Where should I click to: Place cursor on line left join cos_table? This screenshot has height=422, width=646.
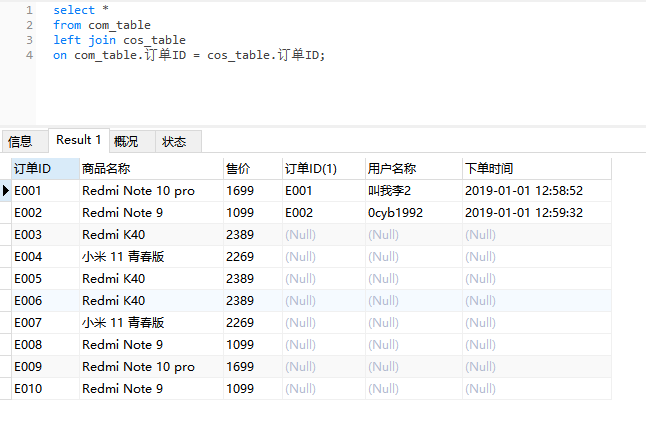pos(119,40)
